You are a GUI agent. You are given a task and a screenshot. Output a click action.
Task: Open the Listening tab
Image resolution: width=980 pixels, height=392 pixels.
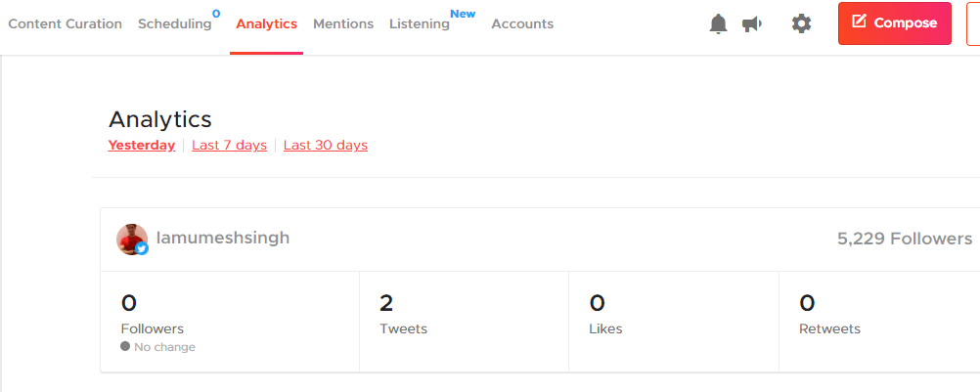pyautogui.click(x=420, y=23)
